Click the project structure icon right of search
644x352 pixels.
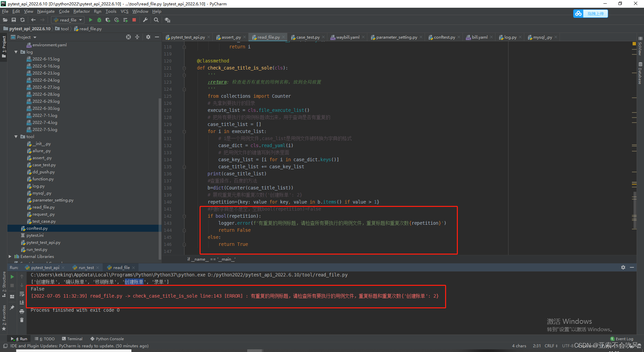(x=167, y=20)
